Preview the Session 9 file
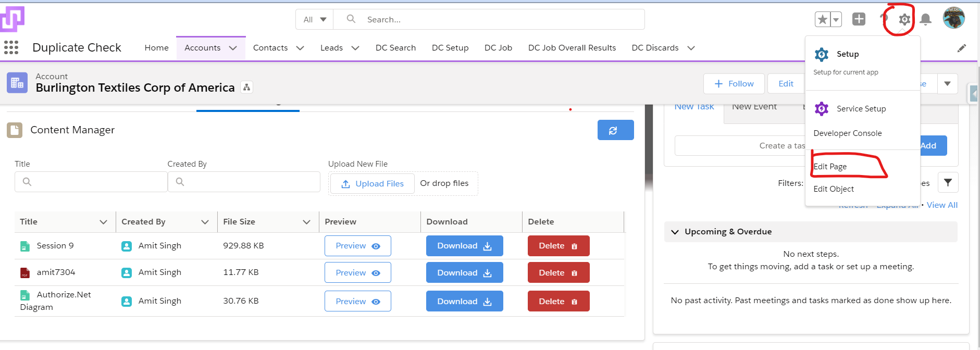 tap(357, 246)
